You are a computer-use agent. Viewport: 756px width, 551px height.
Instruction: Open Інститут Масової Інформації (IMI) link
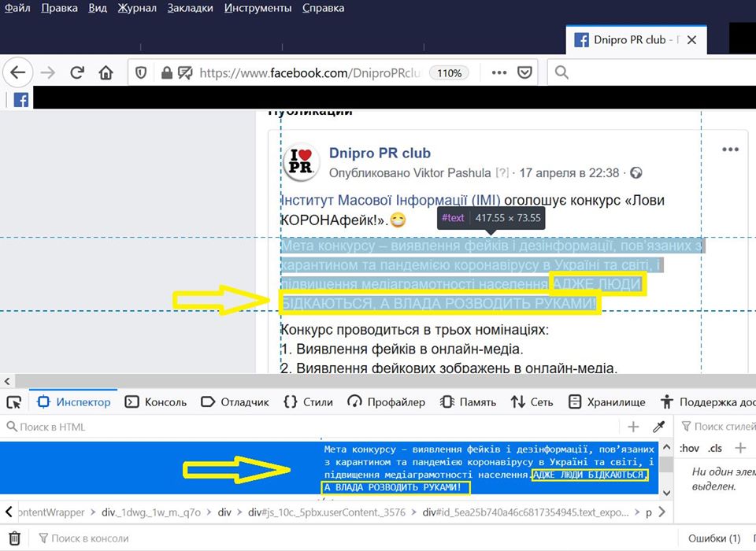pyautogui.click(x=391, y=200)
